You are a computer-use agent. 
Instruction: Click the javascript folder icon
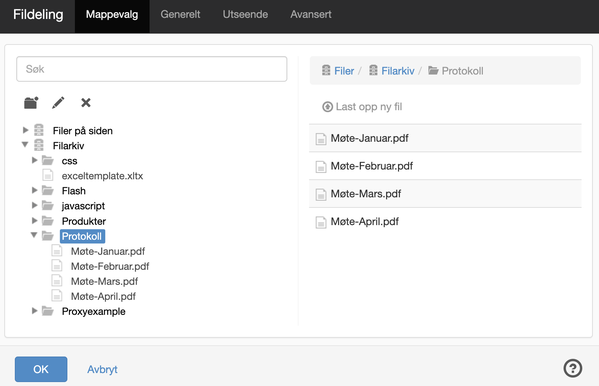click(x=48, y=206)
